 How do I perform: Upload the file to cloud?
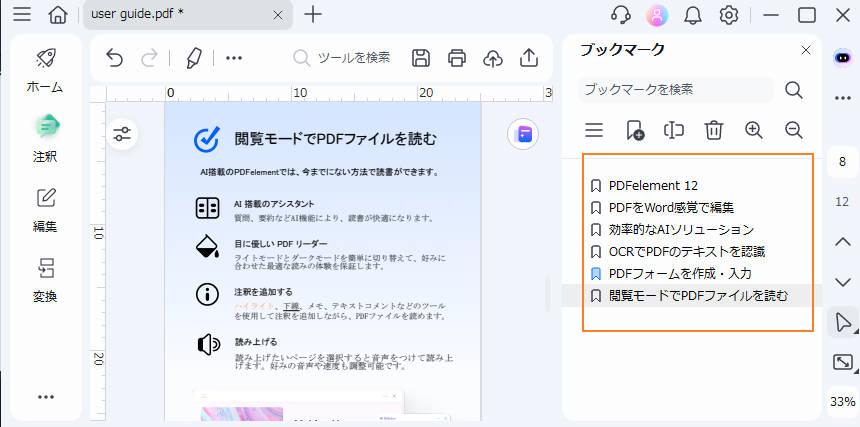click(x=493, y=58)
